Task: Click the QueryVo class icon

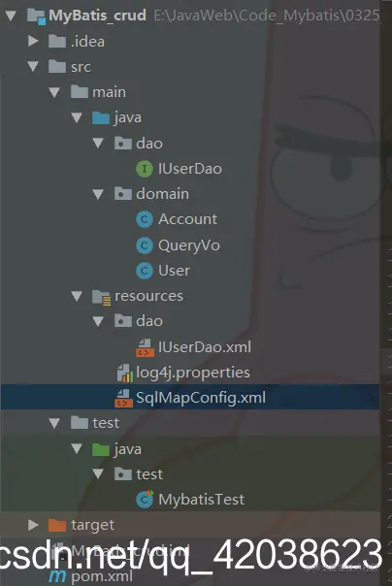Action: click(145, 245)
